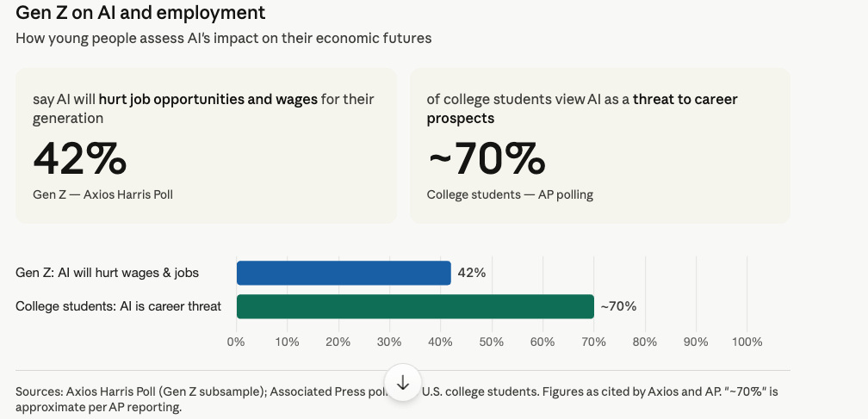The image size is (868, 419).
Task: Click the scroll-down arrow button
Action: pos(403,383)
